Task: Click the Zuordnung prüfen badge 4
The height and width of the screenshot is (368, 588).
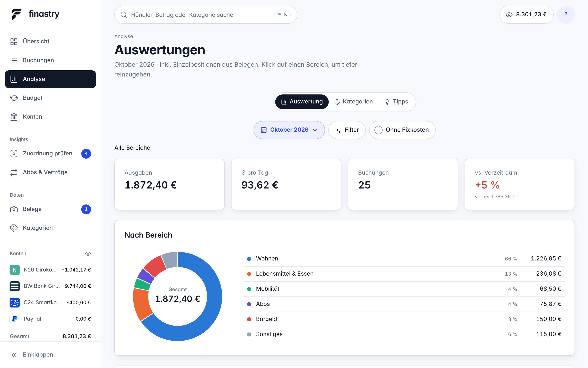Action: click(86, 154)
